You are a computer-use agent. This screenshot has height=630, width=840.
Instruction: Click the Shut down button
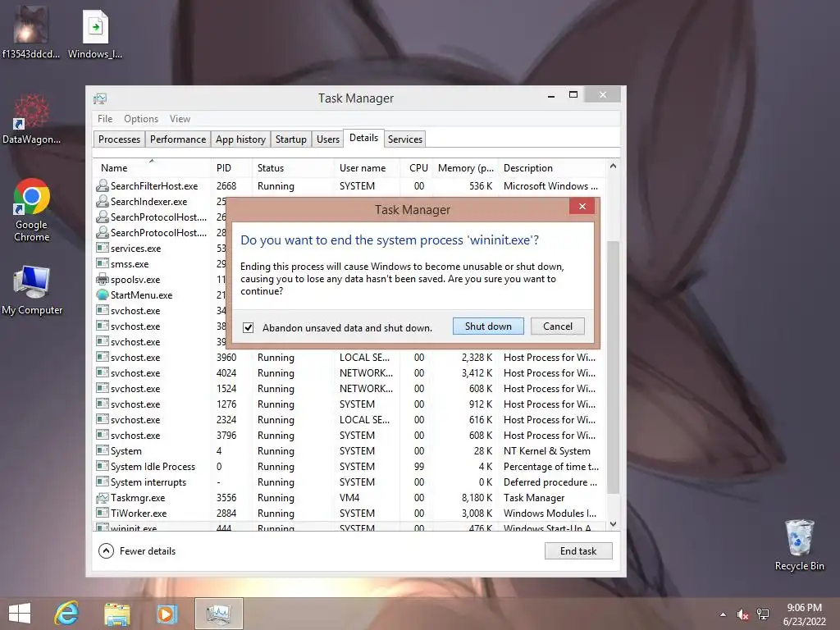point(488,326)
